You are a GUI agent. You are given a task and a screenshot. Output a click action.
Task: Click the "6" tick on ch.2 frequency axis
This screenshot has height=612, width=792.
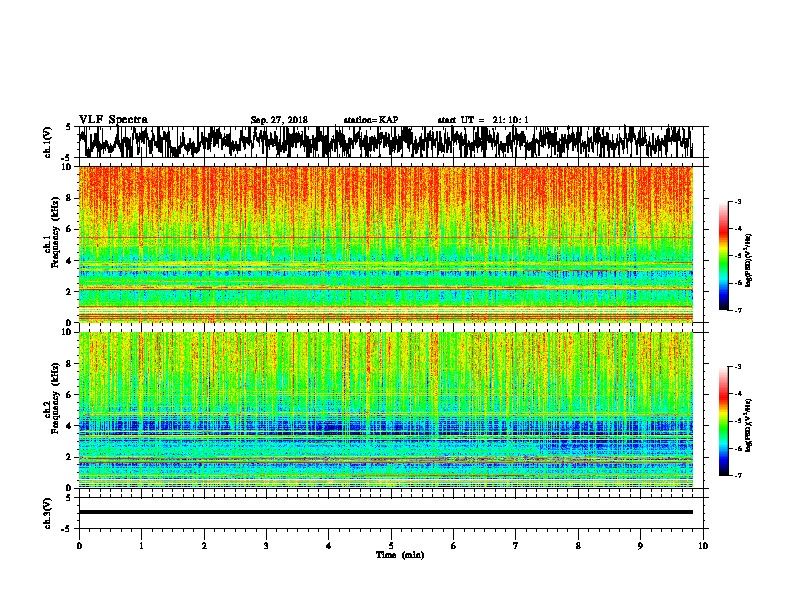coord(69,394)
